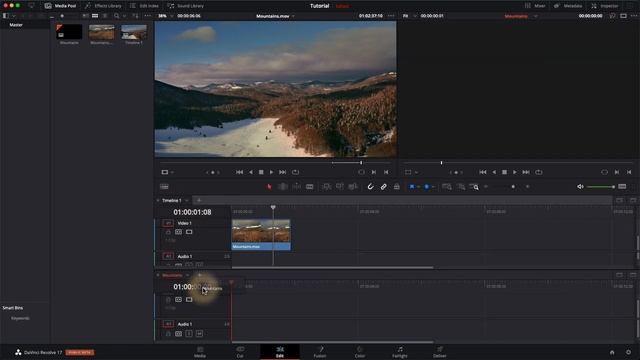
Task: Click the blue Flag icon
Action: (412, 187)
